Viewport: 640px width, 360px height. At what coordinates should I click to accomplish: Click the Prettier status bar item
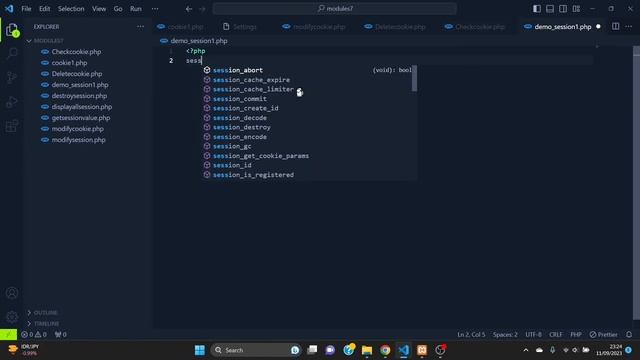[x=603, y=334]
